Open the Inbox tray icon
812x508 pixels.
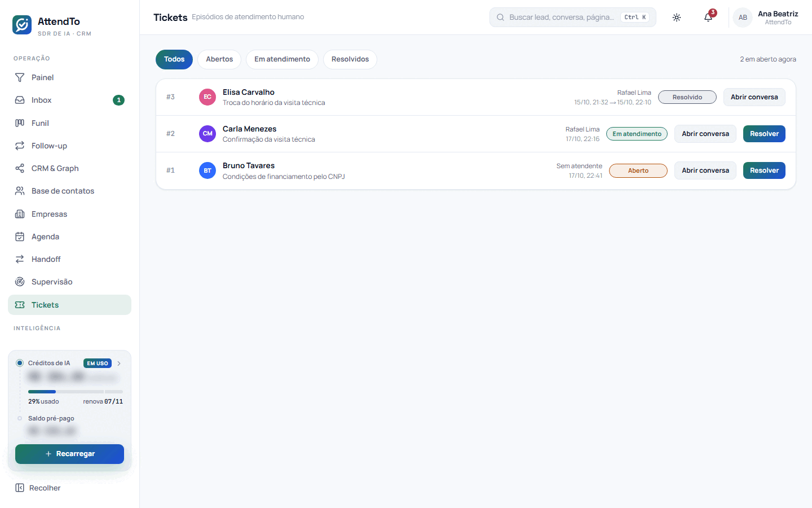click(x=20, y=100)
